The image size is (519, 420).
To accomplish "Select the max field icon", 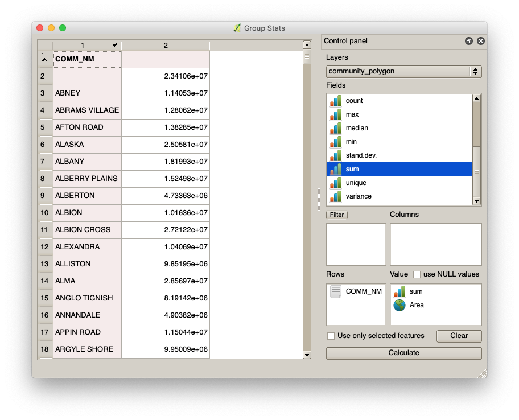I will [x=336, y=114].
